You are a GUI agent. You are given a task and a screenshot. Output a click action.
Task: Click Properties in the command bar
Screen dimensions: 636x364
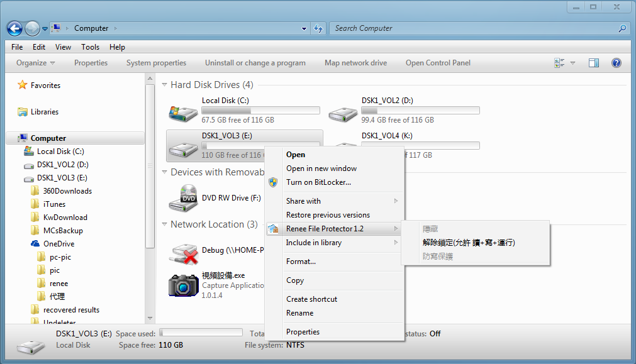click(91, 63)
